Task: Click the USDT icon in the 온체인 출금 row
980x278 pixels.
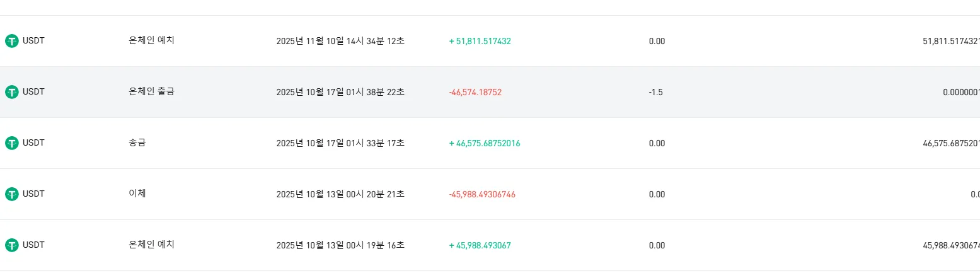Action: coord(12,92)
